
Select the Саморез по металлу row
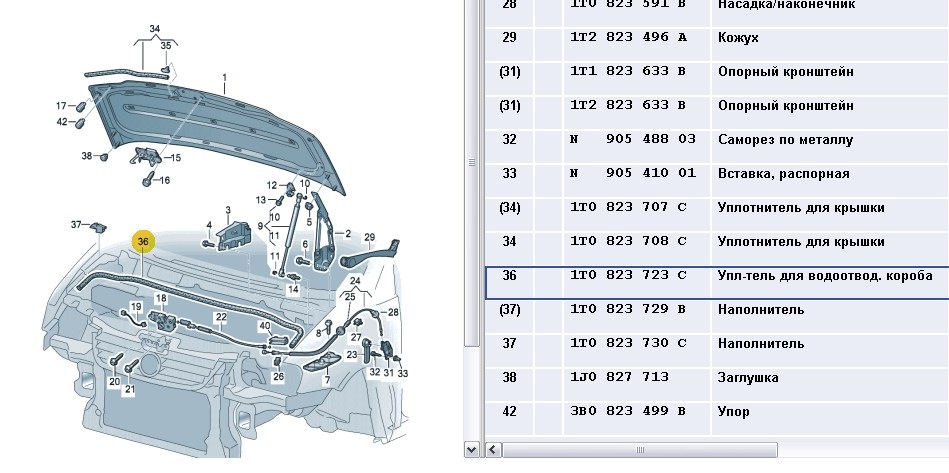pyautogui.click(x=785, y=140)
